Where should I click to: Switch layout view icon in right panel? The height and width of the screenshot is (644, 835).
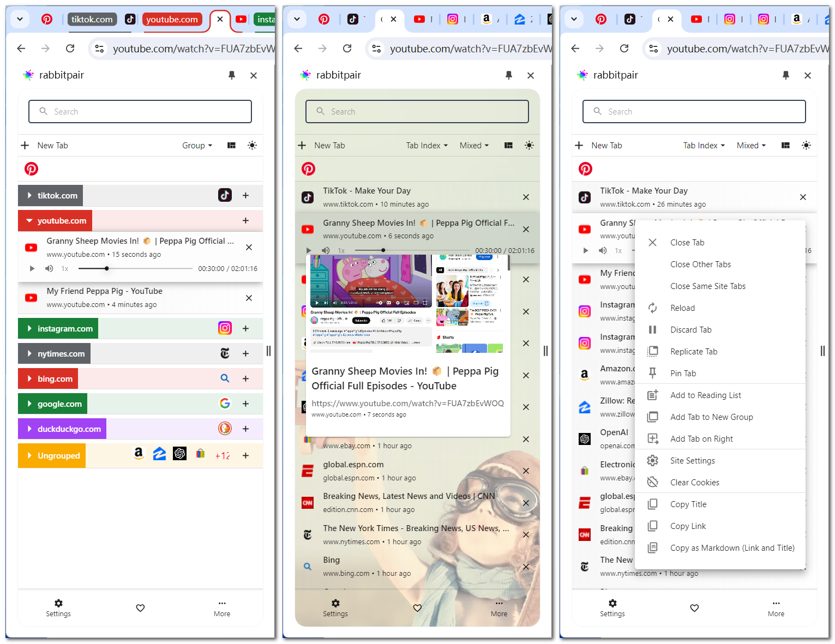pyautogui.click(x=785, y=146)
